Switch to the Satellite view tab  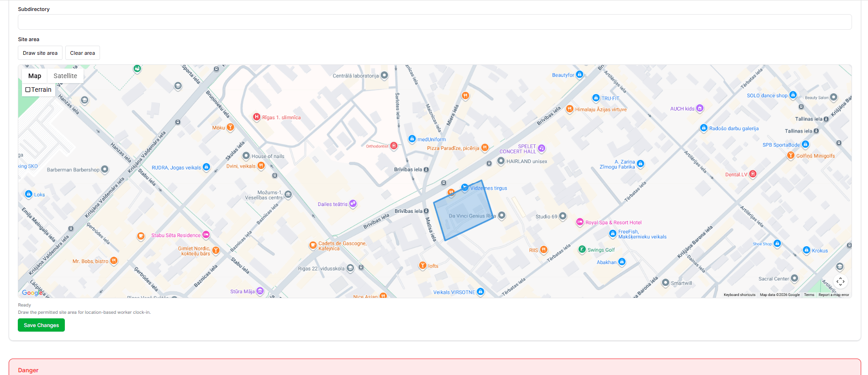coord(65,76)
